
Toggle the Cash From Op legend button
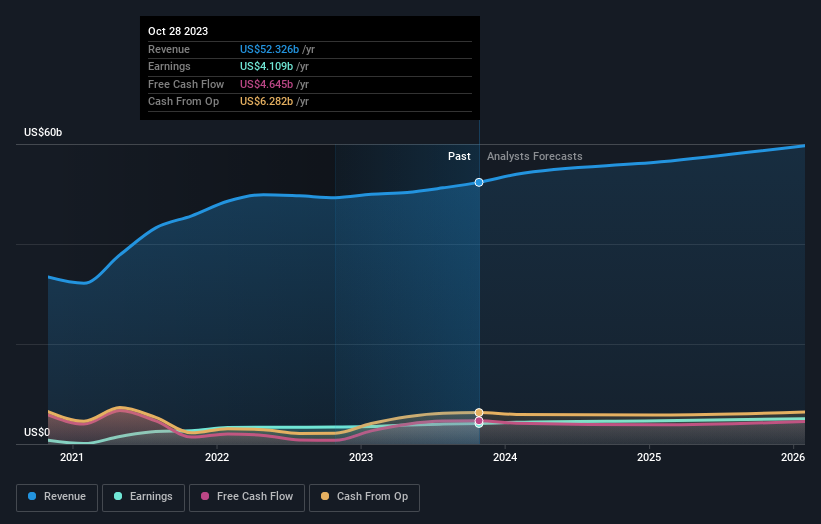point(364,497)
